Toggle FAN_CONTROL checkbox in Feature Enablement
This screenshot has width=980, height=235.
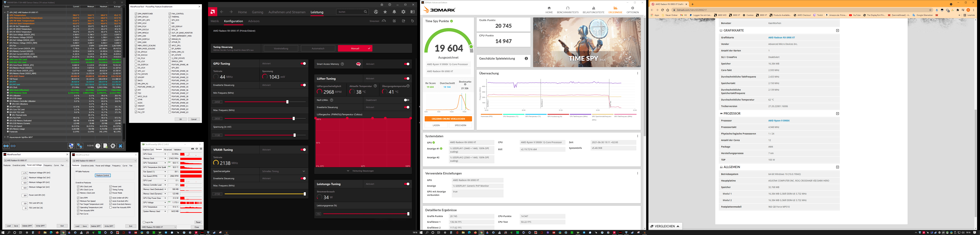[x=170, y=14]
